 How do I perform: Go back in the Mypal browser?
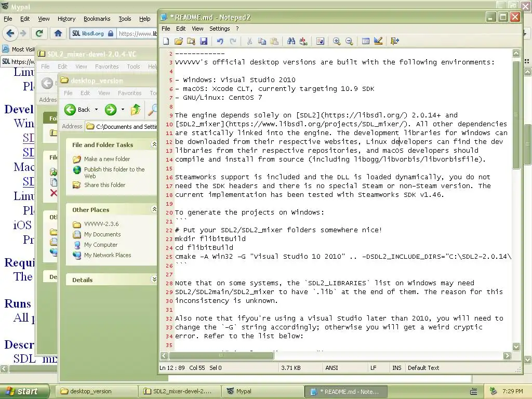coord(10,33)
